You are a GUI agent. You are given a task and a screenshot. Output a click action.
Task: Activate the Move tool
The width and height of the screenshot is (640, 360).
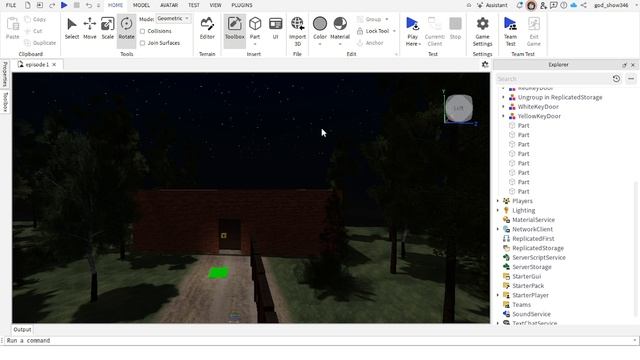point(90,28)
